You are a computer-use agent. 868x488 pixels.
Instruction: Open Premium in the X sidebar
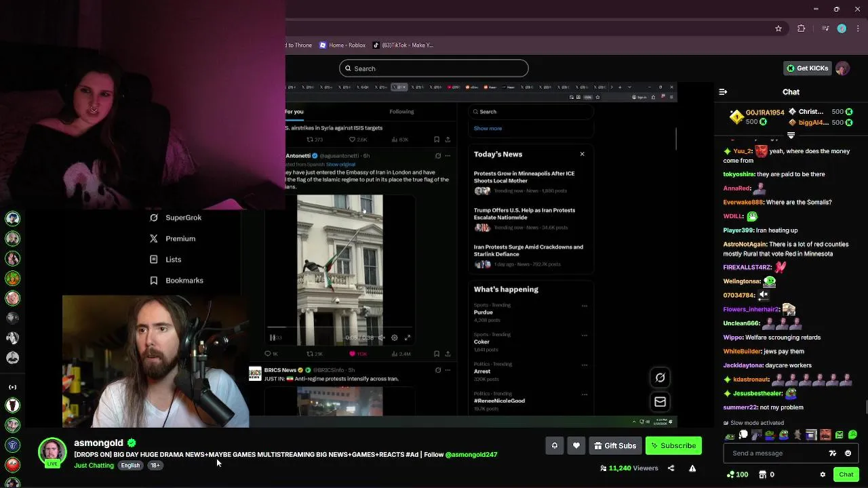click(x=173, y=239)
